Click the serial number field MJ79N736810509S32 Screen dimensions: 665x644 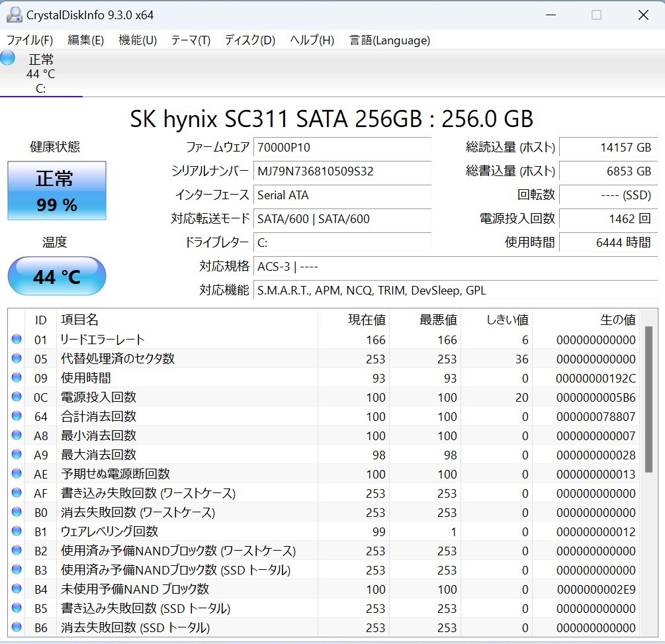click(342, 171)
